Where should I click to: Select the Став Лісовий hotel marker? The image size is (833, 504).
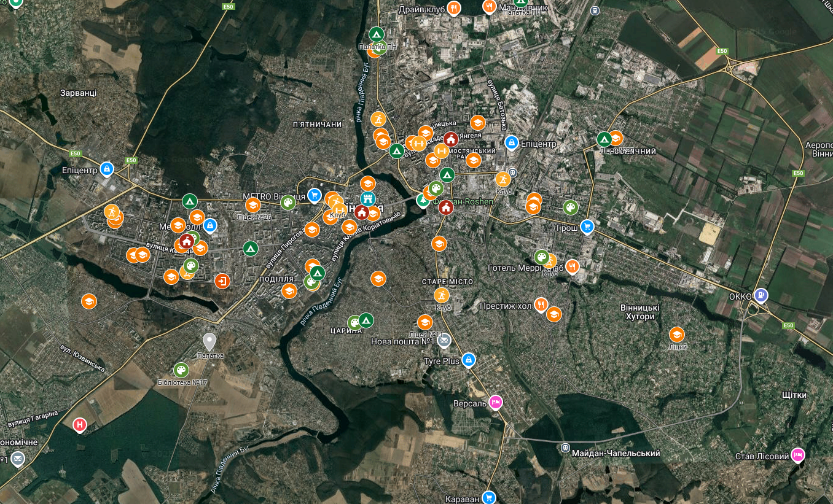[x=798, y=455]
